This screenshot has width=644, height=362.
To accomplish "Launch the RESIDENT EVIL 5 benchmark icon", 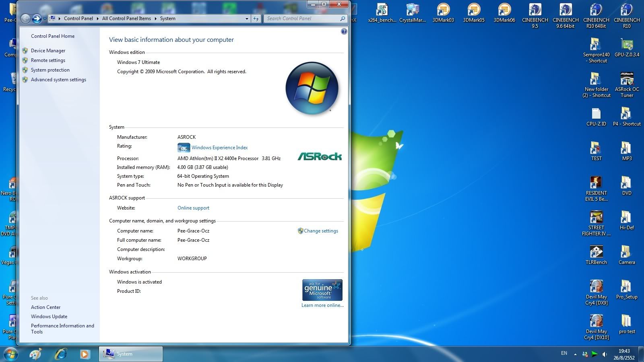I will 596,189.
